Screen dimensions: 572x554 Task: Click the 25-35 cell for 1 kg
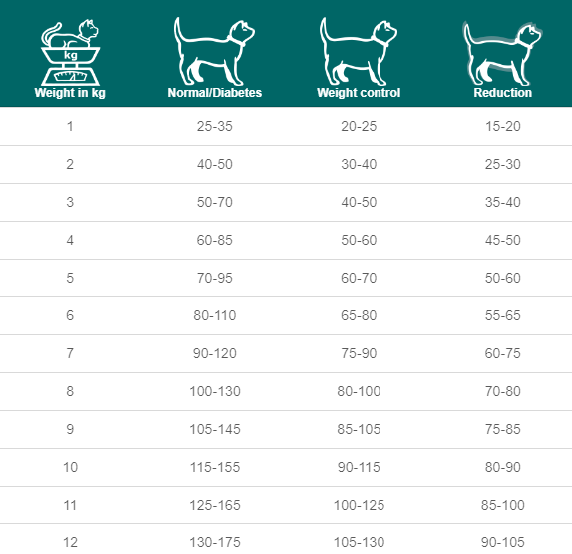tap(214, 126)
